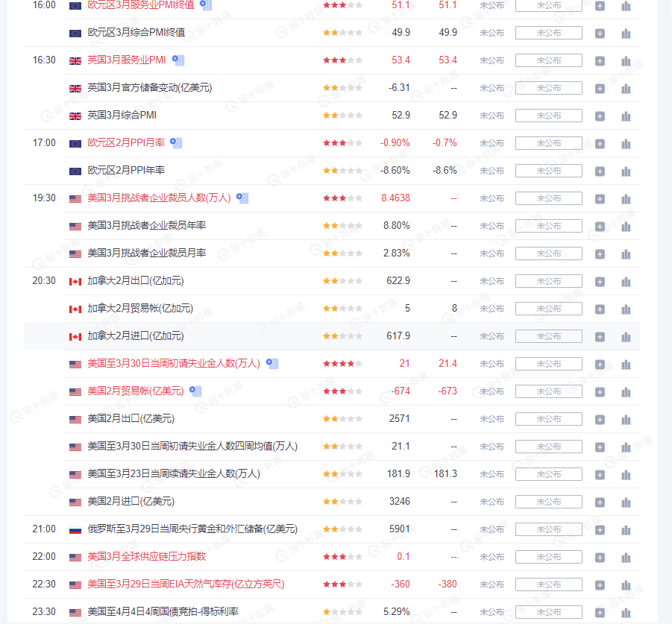Click interpretation icon beside 美国3月挑战者企业裁员人数
The width and height of the screenshot is (672, 624).
(242, 198)
